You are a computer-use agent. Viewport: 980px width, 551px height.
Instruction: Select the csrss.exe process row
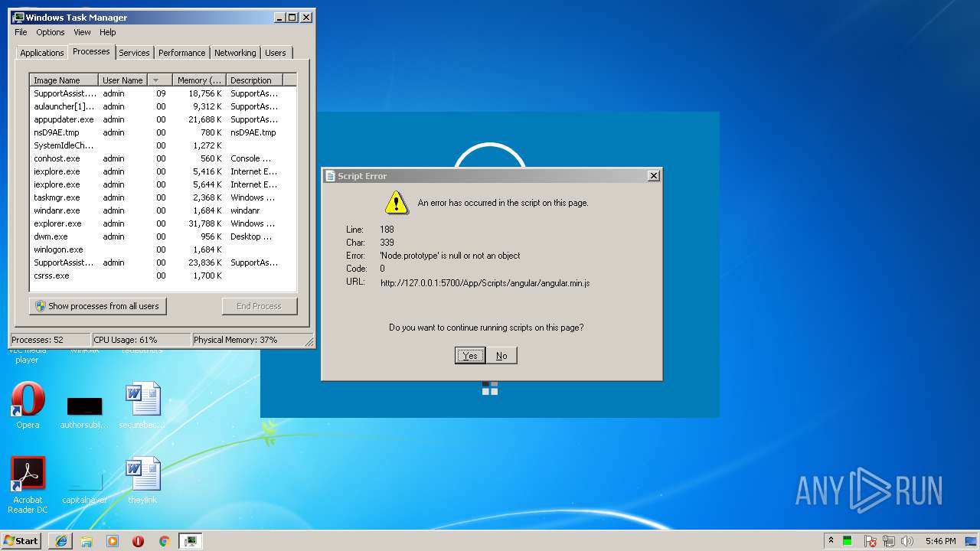tap(163, 275)
